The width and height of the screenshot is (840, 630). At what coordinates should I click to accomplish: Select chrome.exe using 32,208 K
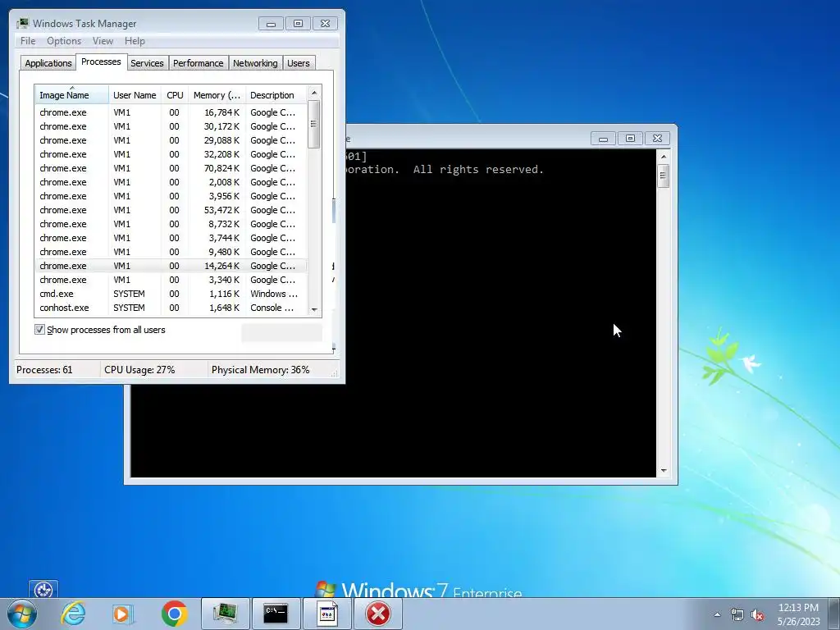pos(171,154)
